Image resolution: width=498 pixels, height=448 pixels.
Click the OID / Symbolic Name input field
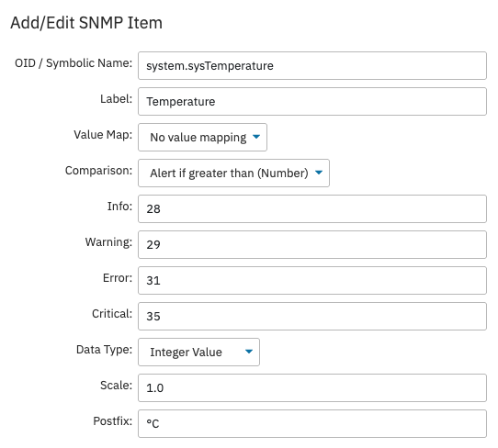[312, 66]
